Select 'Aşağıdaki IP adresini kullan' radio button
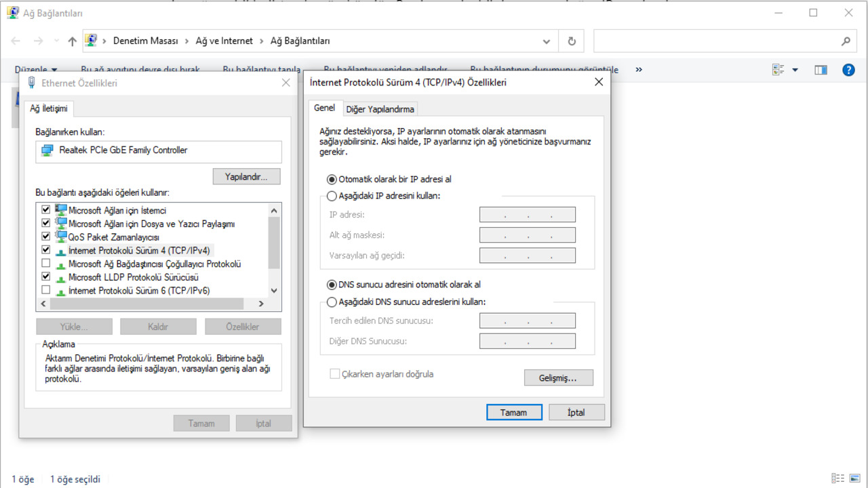The height and width of the screenshot is (488, 868). pos(332,196)
